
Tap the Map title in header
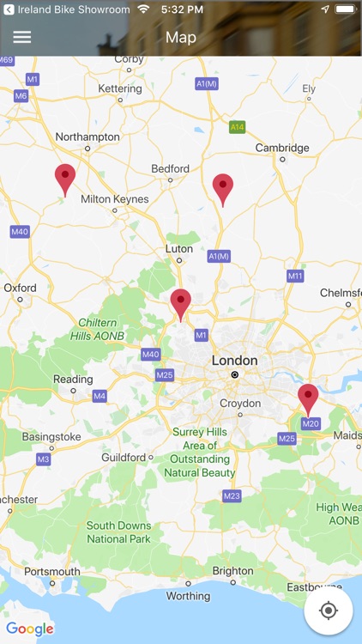coord(181,38)
